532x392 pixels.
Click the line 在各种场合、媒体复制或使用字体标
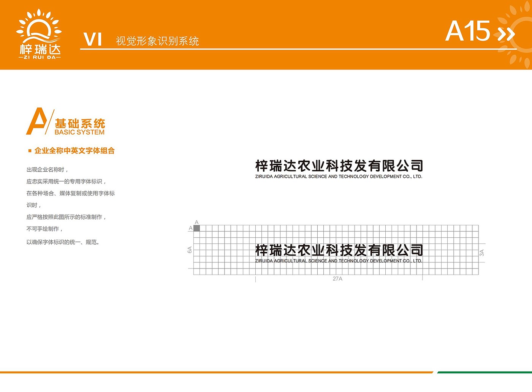point(71,193)
